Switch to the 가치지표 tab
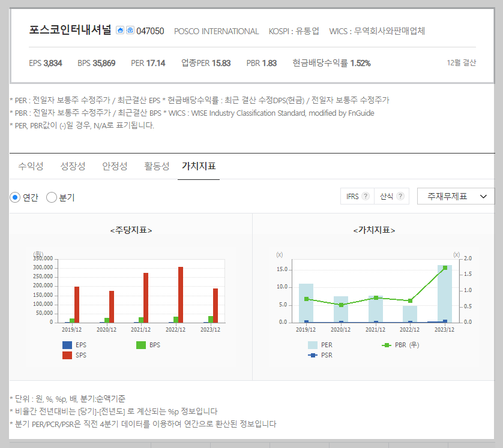The height and width of the screenshot is (448, 503). (199, 166)
